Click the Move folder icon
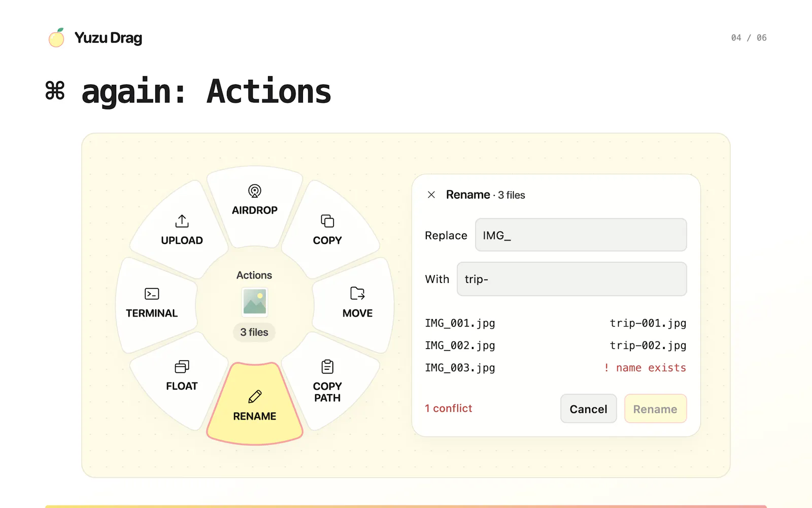 pyautogui.click(x=357, y=294)
